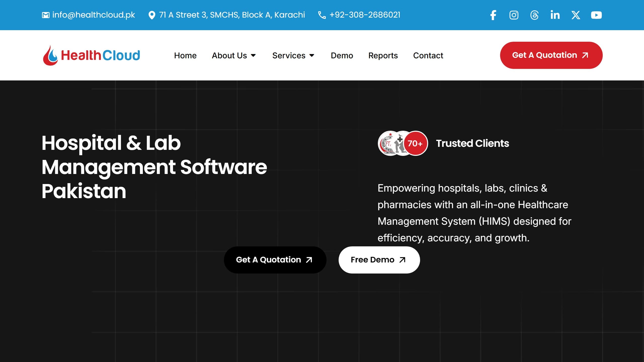Expand the Services dropdown arrow
644x362 pixels.
click(312, 55)
